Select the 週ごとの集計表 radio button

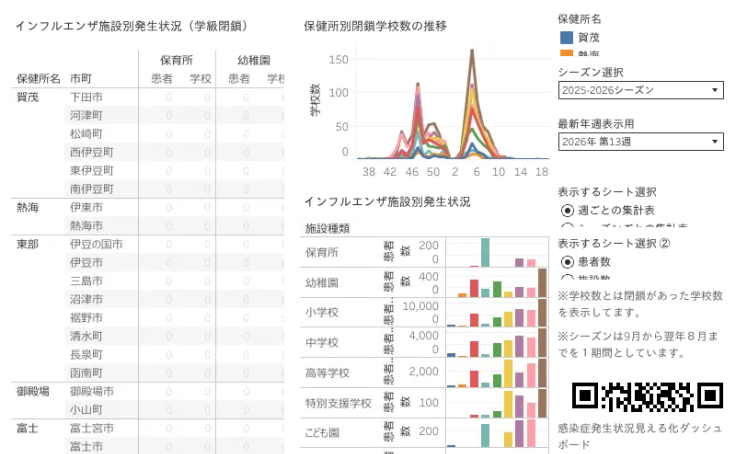(x=567, y=210)
